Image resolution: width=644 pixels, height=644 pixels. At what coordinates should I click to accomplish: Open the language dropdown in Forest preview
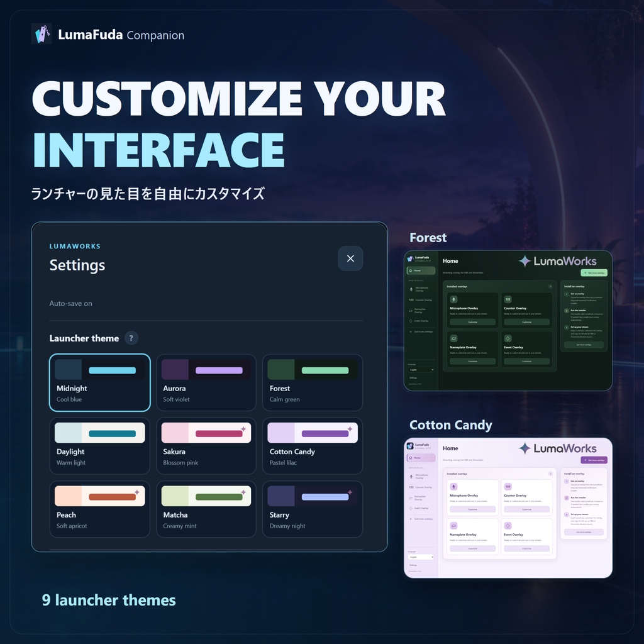point(421,370)
